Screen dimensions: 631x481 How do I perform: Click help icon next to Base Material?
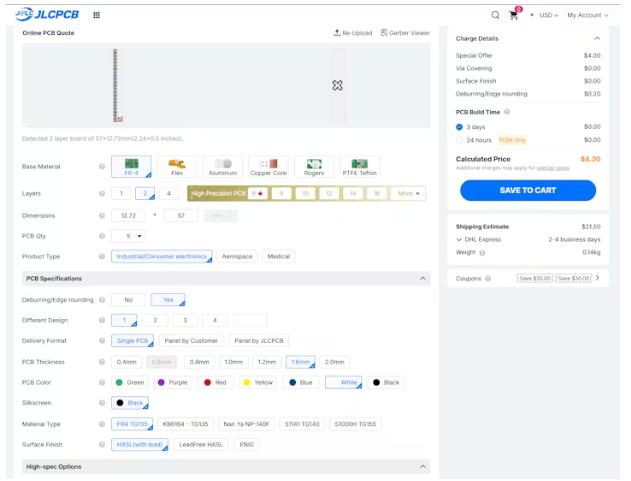(x=102, y=166)
